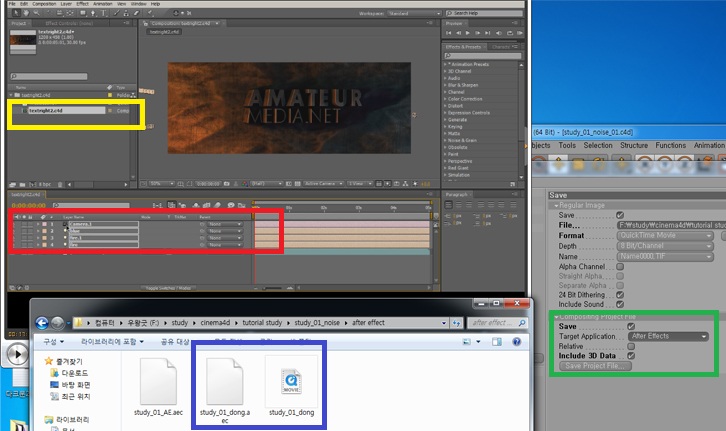Open Explorer help question-mark icon
Image resolution: width=726 pixels, height=431 pixels.
pos(516,342)
